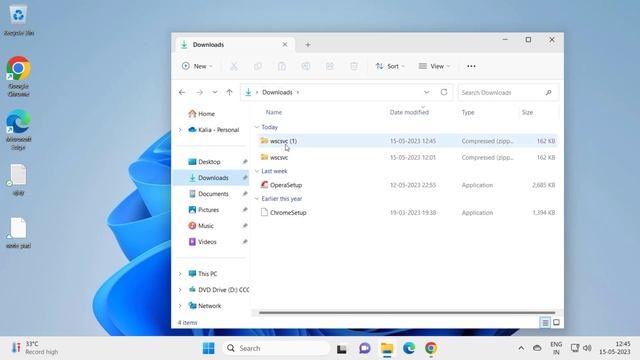Open Documents in navigation pane
Image resolution: width=640 pixels, height=360 pixels.
[213, 194]
